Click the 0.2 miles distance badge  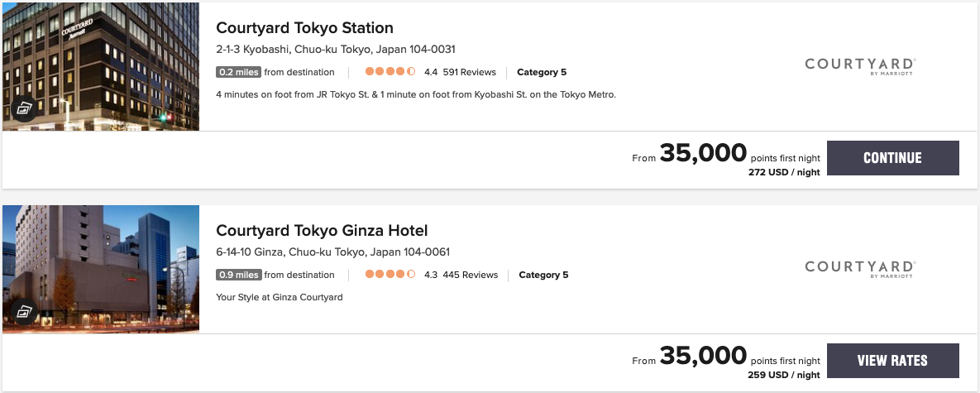point(238,72)
